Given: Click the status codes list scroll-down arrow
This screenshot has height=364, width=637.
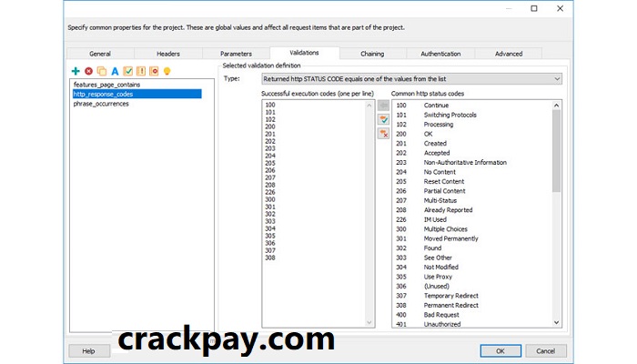Looking at the screenshot, I should pos(556,322).
